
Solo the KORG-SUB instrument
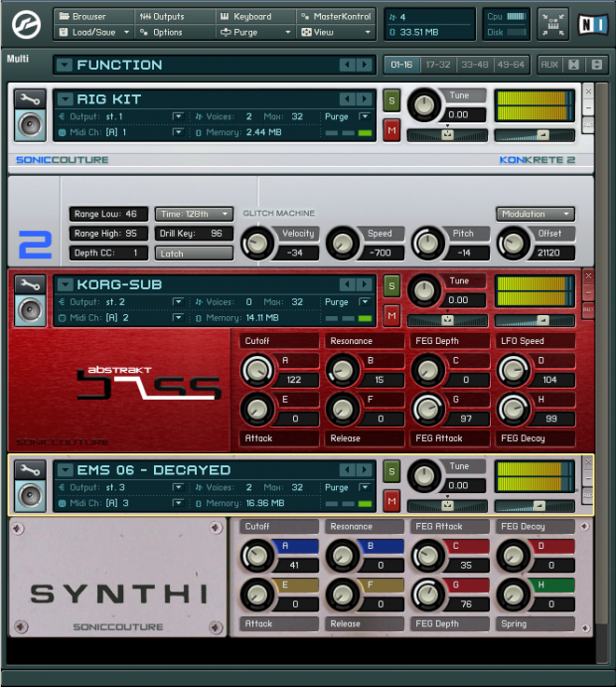point(391,285)
